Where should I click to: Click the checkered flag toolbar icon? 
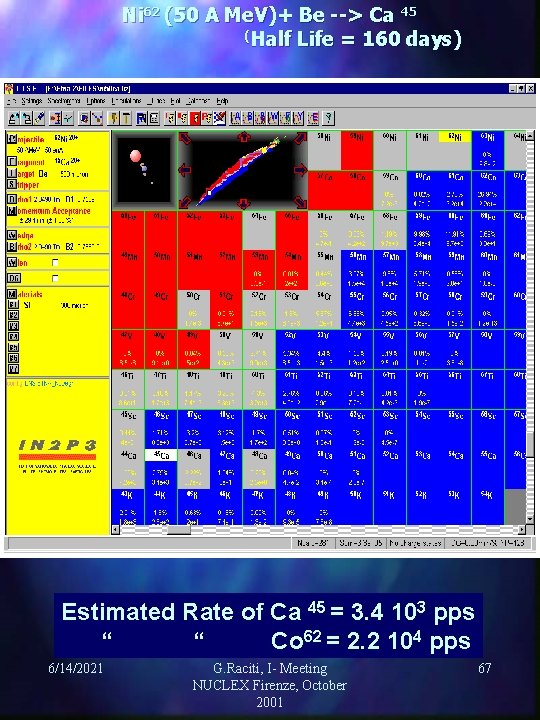pyautogui.click(x=219, y=118)
